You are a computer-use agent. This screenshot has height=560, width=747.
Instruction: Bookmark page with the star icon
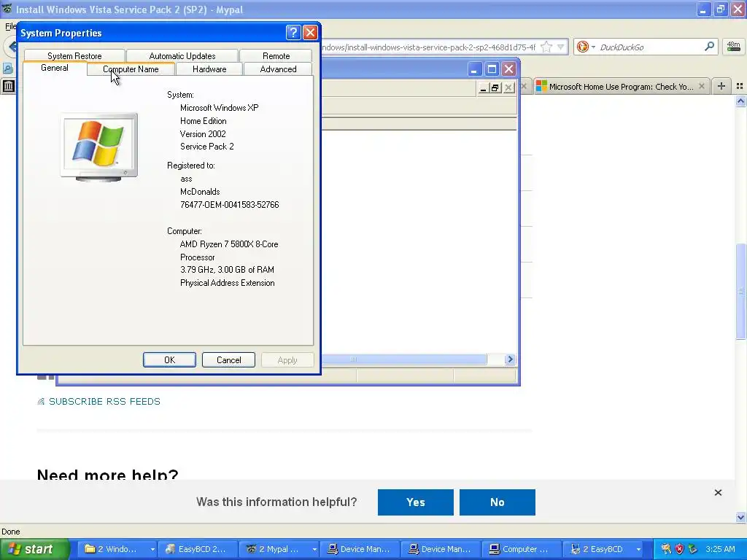point(546,47)
